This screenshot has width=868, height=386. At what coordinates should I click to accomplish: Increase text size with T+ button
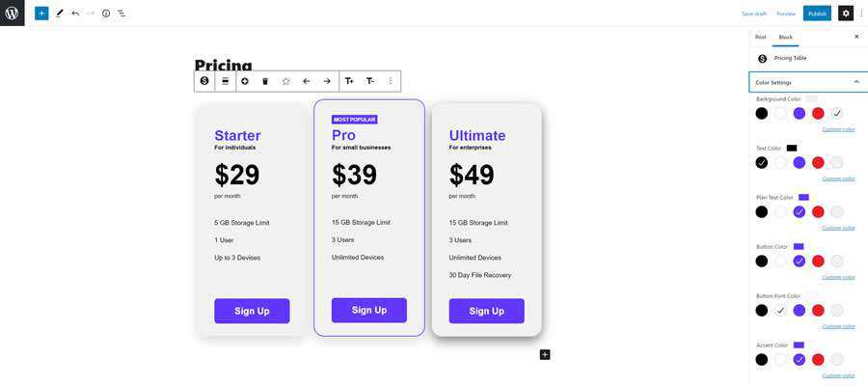pyautogui.click(x=349, y=81)
